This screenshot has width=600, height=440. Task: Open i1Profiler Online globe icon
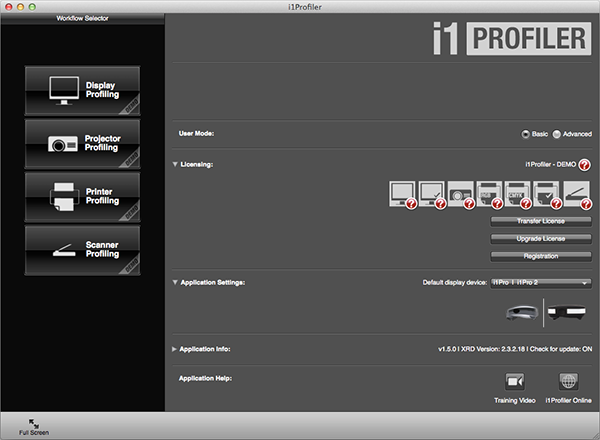[x=568, y=381]
